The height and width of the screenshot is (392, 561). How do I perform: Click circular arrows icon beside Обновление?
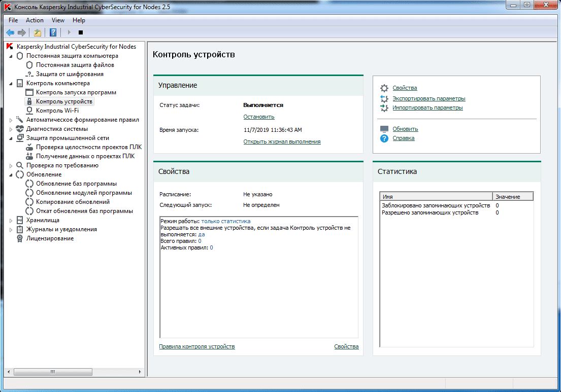click(20, 174)
